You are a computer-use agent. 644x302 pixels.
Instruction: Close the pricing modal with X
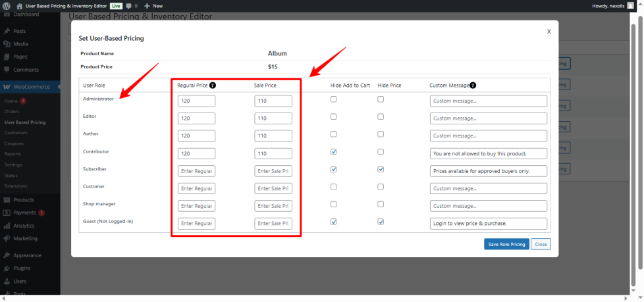coord(549,32)
